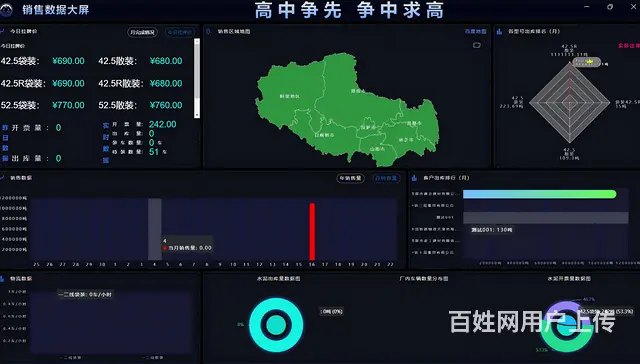Toggle the 年销售量 chart view

click(350, 178)
